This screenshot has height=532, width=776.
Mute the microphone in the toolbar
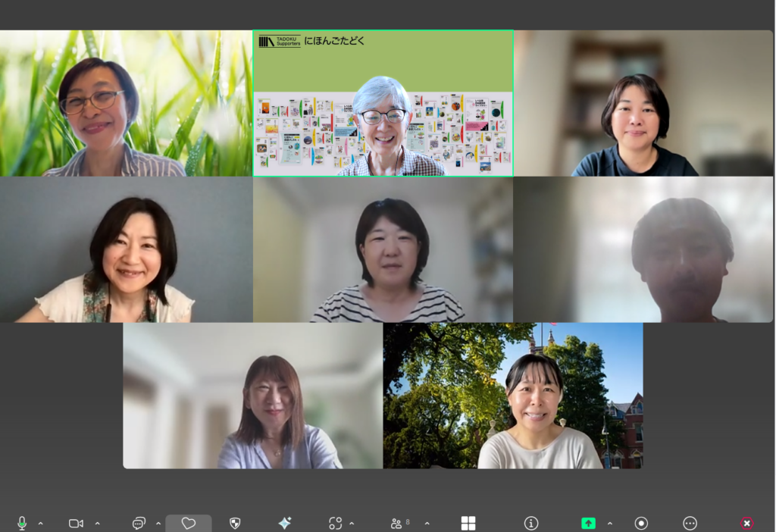coord(22,523)
